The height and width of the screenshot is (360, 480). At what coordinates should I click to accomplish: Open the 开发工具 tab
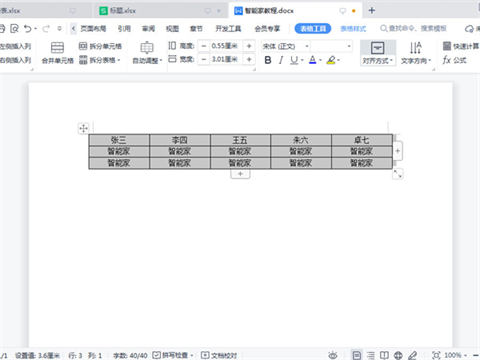[228, 29]
